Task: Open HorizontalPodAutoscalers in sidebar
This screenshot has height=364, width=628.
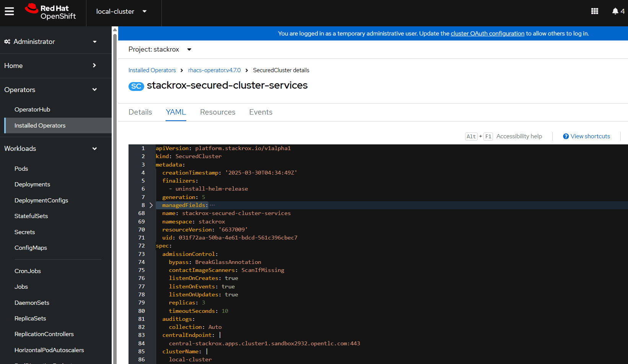Action: pyautogui.click(x=49, y=350)
